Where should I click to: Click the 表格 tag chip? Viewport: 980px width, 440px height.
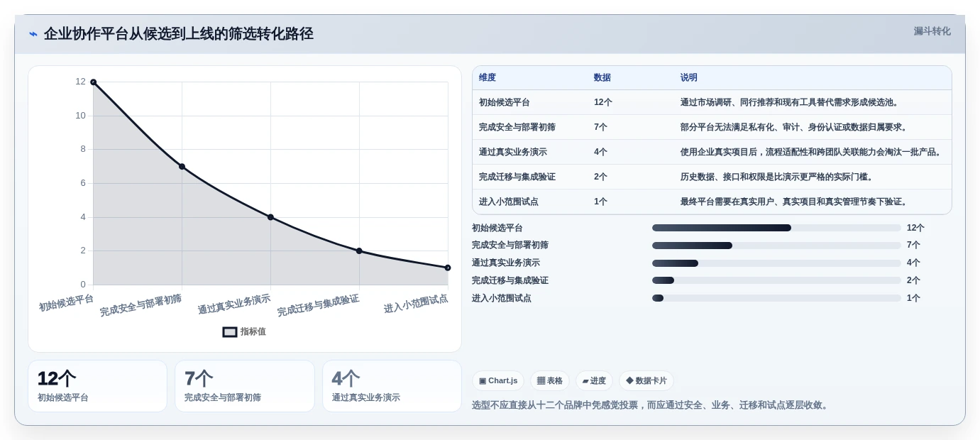pos(550,380)
